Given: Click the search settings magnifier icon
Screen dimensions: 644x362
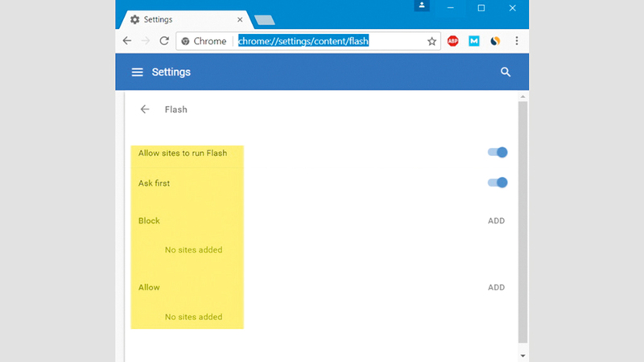Looking at the screenshot, I should point(506,72).
